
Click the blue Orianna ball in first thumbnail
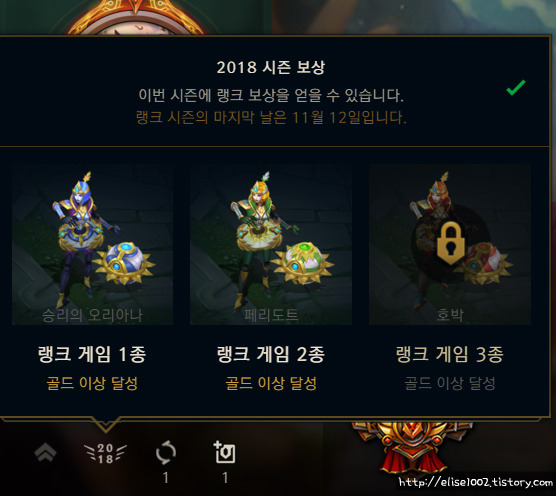pyautogui.click(x=124, y=263)
